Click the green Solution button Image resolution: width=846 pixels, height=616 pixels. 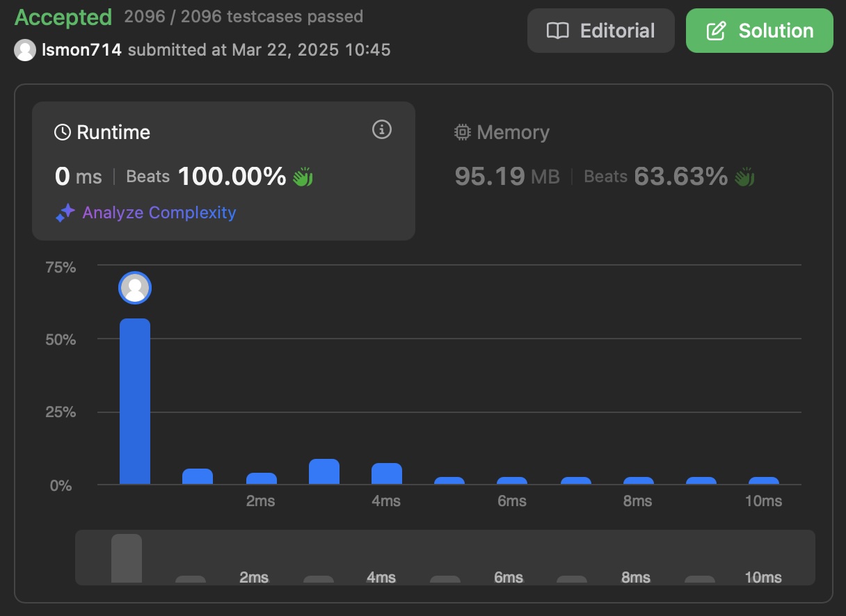click(x=759, y=31)
